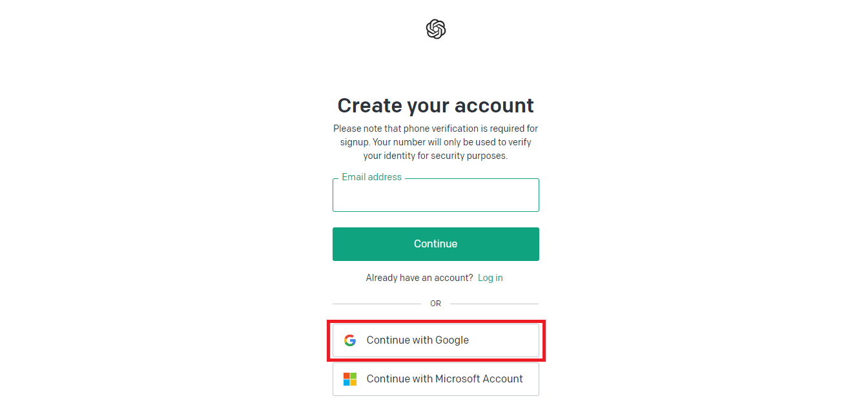Screen dimensions: 868x416
Task: Click the phone verification notice paragraph
Action: coord(436,142)
